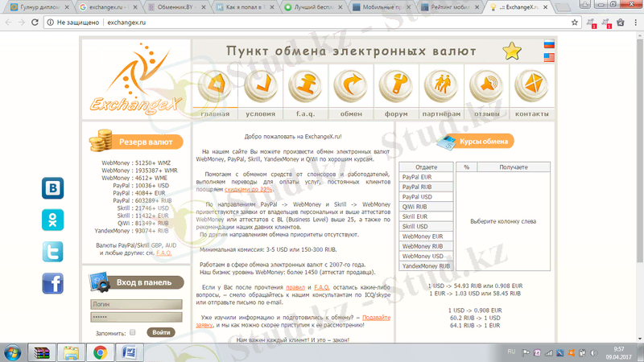Select PayPal EUR in Отдаете column
644x362 pixels.
point(426,177)
